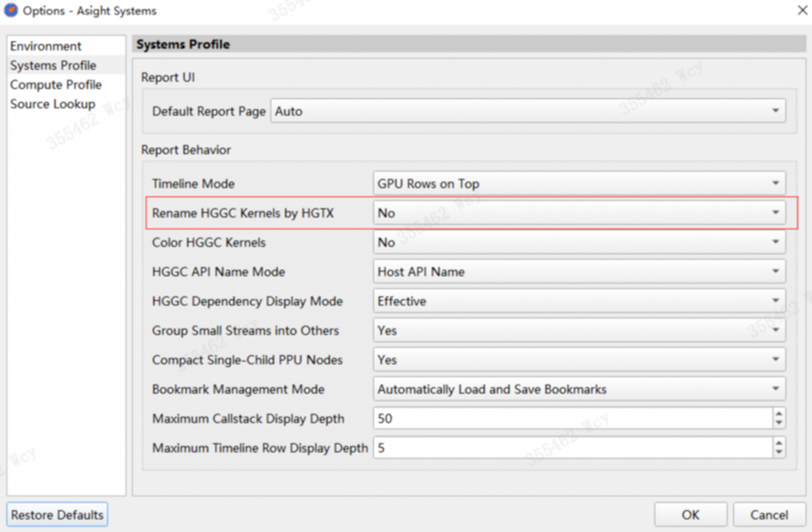
Task: Click the HGGC API Name Mode label
Action: pos(218,272)
